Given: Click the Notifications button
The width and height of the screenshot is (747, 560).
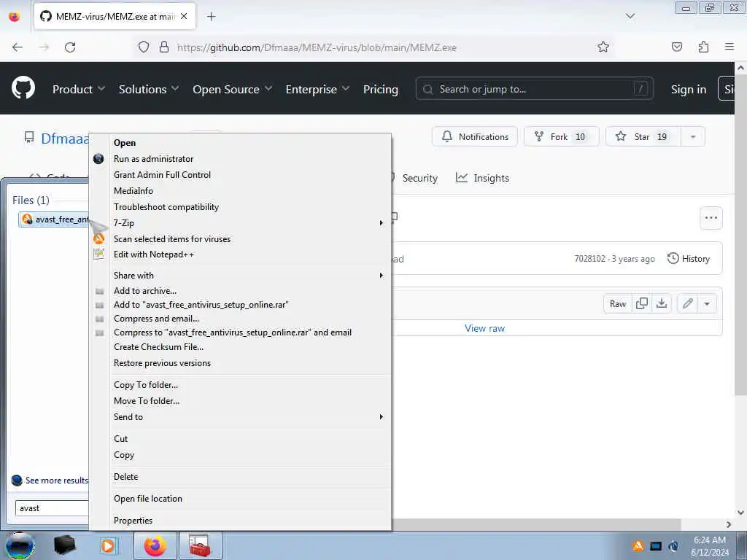Looking at the screenshot, I should coord(474,136).
